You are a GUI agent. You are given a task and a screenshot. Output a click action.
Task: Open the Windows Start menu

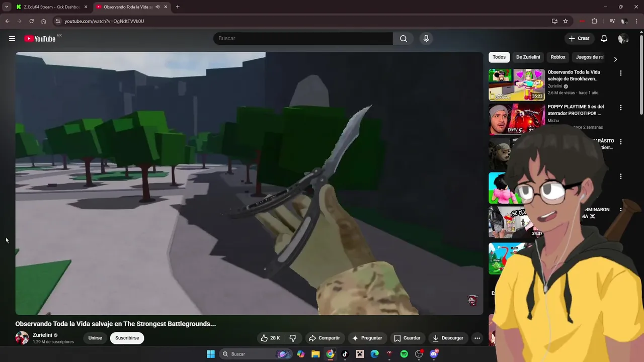pos(211,354)
